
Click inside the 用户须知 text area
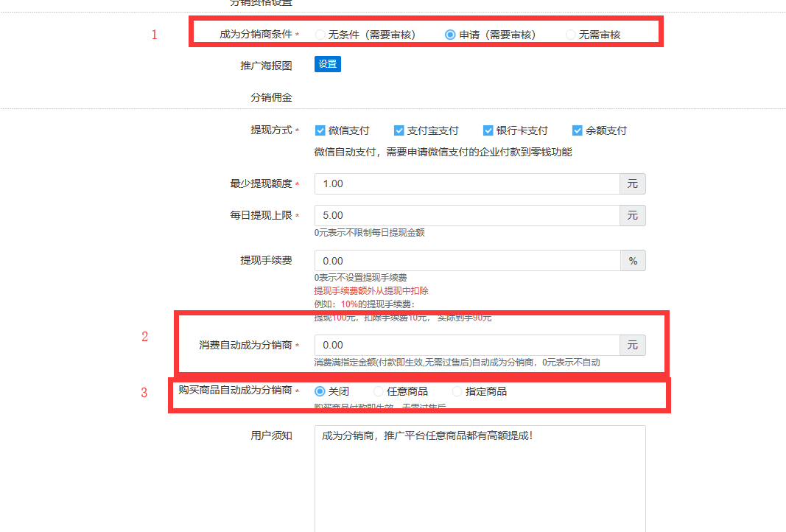480,479
